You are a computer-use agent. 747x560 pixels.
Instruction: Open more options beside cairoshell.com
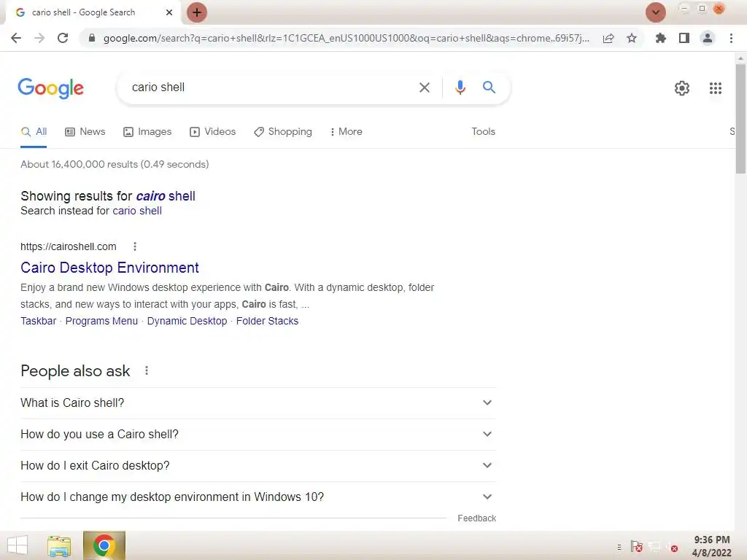tap(135, 246)
